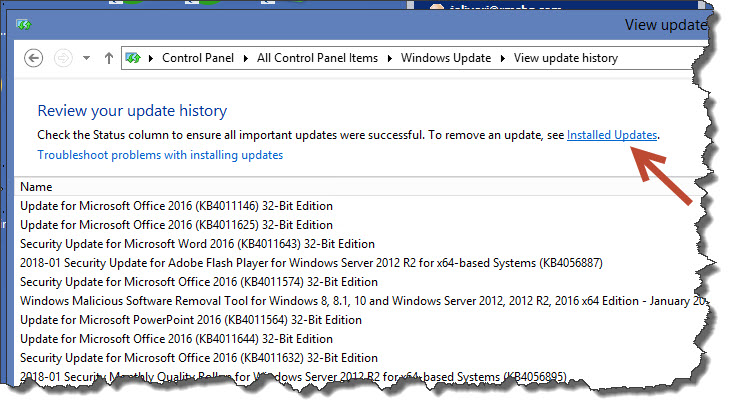
Task: Click the Review your update history heading
Action: click(132, 111)
